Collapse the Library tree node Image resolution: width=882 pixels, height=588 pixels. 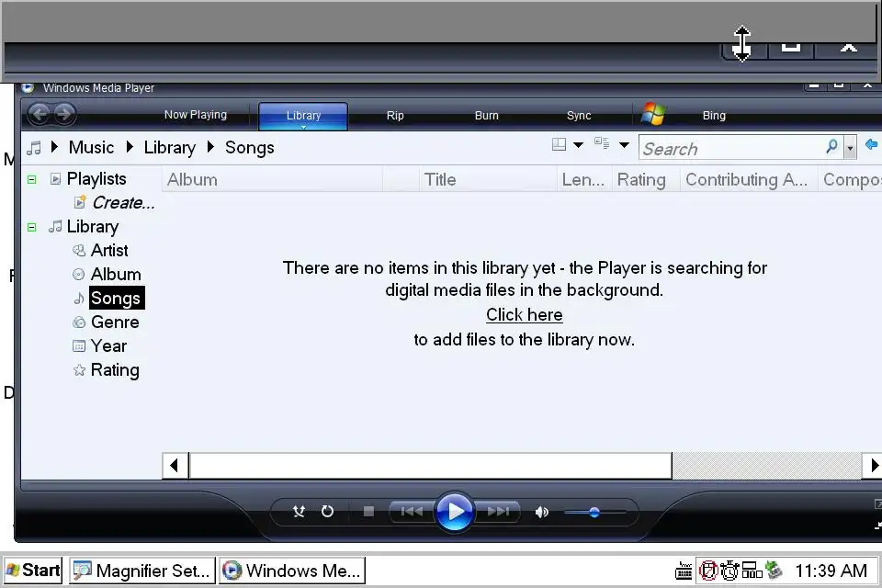(32, 227)
